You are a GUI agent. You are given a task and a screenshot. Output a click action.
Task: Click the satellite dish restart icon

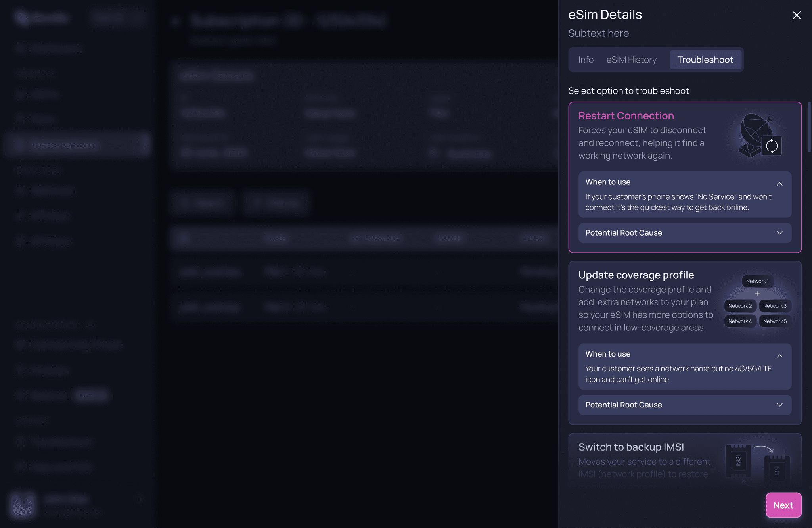[759, 136]
